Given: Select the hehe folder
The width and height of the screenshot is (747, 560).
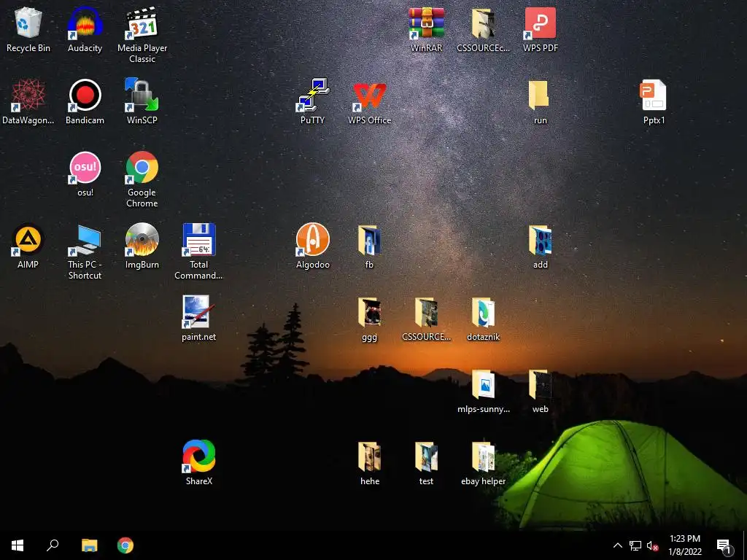Looking at the screenshot, I should pos(370,462).
